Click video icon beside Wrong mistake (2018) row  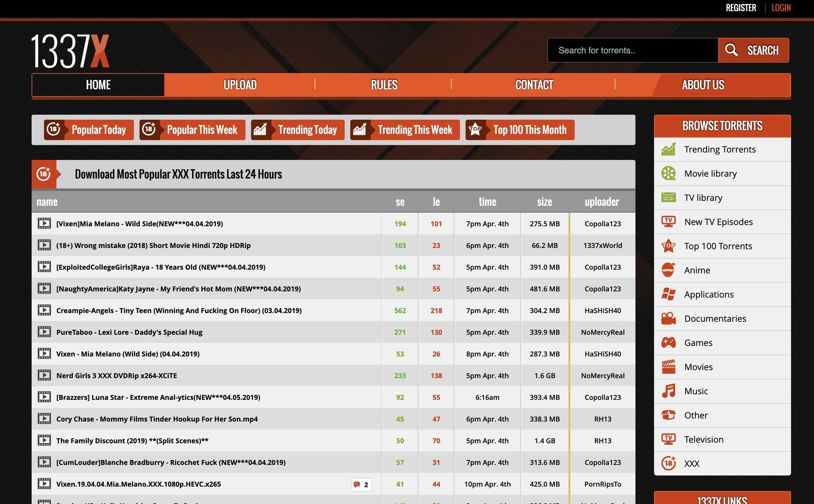coord(44,245)
